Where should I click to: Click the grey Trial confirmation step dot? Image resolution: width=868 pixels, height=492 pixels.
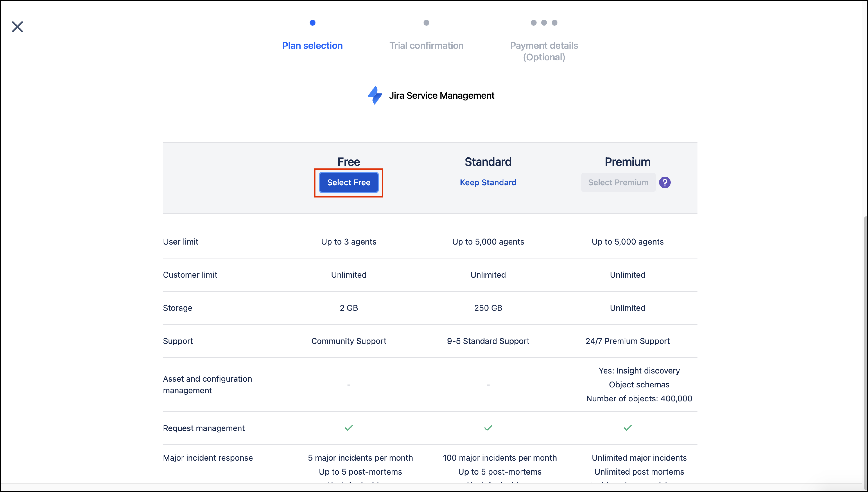tap(426, 23)
